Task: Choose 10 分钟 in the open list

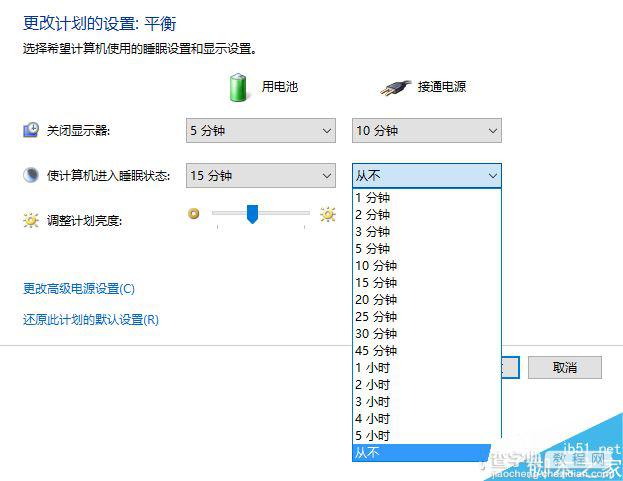Action: (427, 266)
